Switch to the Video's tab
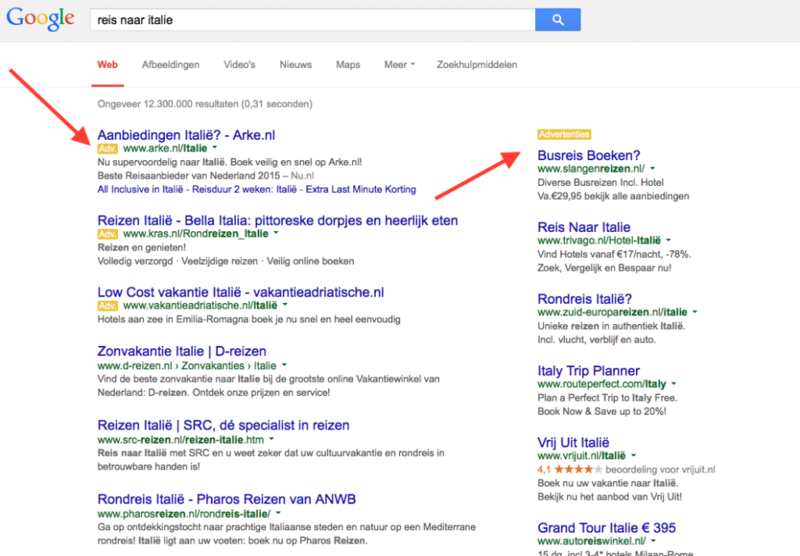The height and width of the screenshot is (556, 800). pos(239,65)
